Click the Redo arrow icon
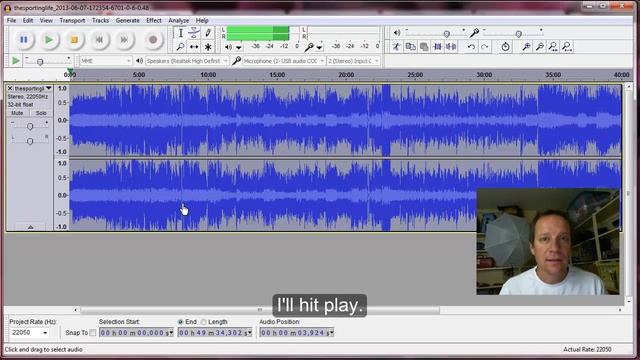 click(x=484, y=47)
